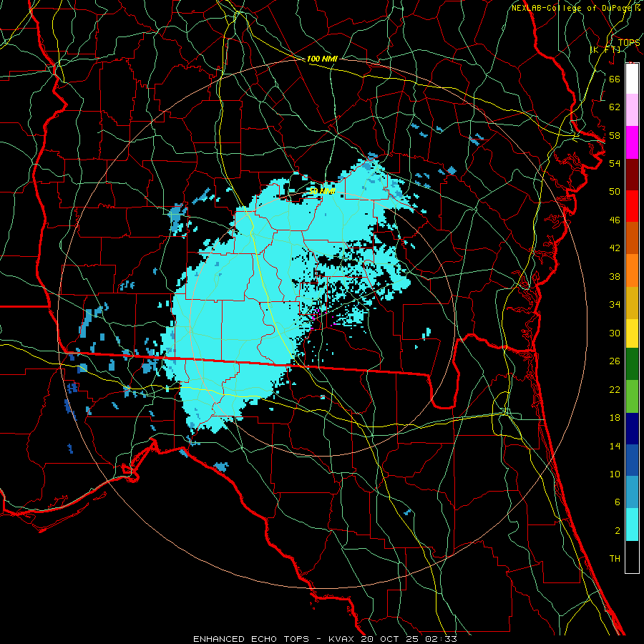Click the '30' legend value label
The image size is (644, 644).
click(x=615, y=333)
